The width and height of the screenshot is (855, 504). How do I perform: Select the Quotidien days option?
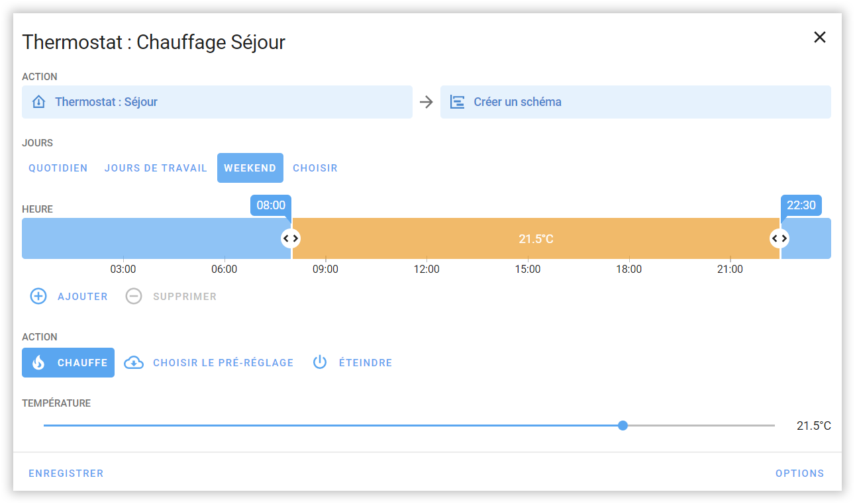click(58, 168)
